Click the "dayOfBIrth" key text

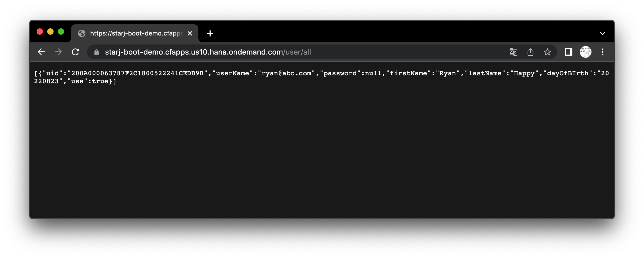[568, 73]
